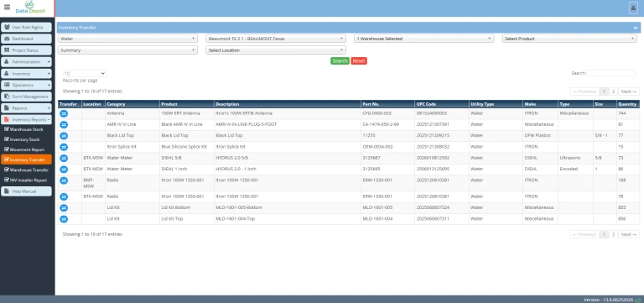Click transfer icon for Lid Kit Bottom row
This screenshot has width=644, height=303.
coord(64,208)
